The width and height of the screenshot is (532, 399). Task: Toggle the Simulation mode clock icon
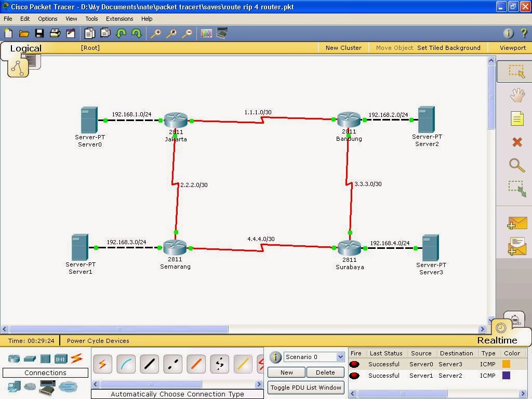click(x=514, y=321)
